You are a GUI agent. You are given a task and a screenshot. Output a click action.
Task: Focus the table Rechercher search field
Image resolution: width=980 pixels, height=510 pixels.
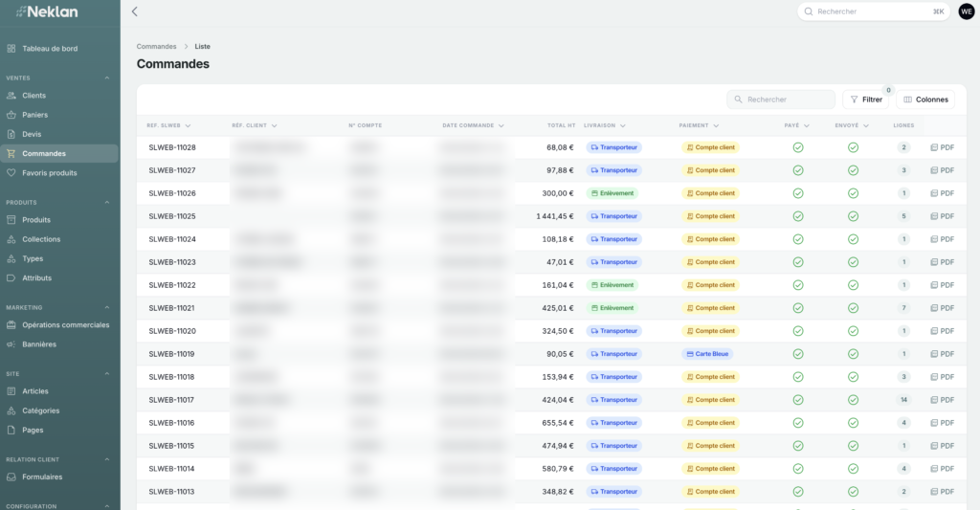[781, 100]
